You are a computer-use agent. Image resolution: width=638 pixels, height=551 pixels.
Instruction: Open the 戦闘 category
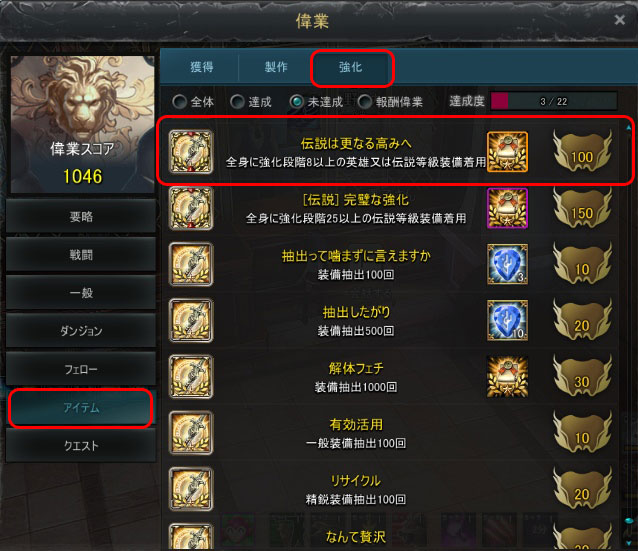coord(81,255)
